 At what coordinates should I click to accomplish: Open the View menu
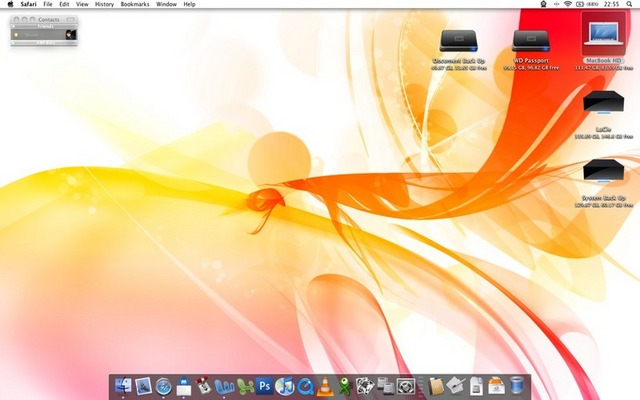pyautogui.click(x=82, y=4)
